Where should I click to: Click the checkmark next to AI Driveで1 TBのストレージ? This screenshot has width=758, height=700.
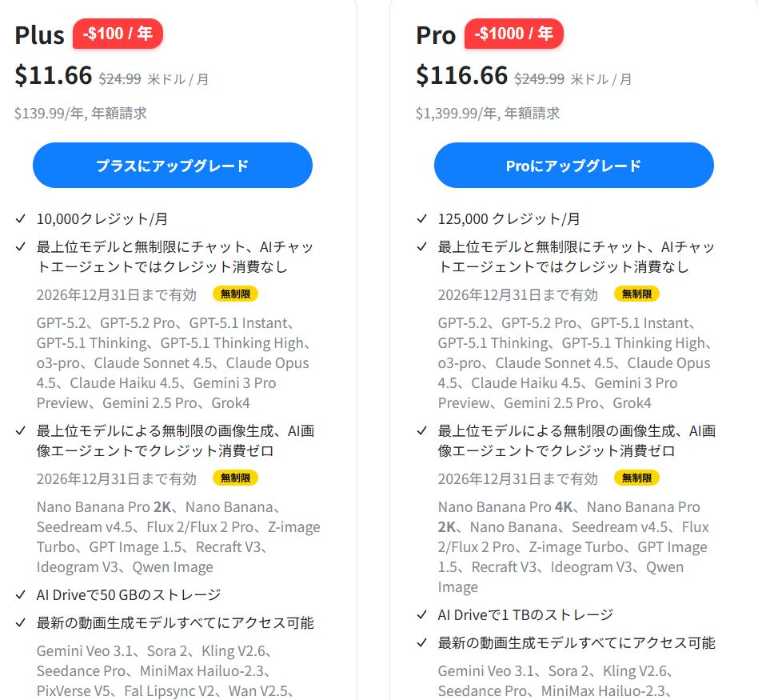point(422,614)
